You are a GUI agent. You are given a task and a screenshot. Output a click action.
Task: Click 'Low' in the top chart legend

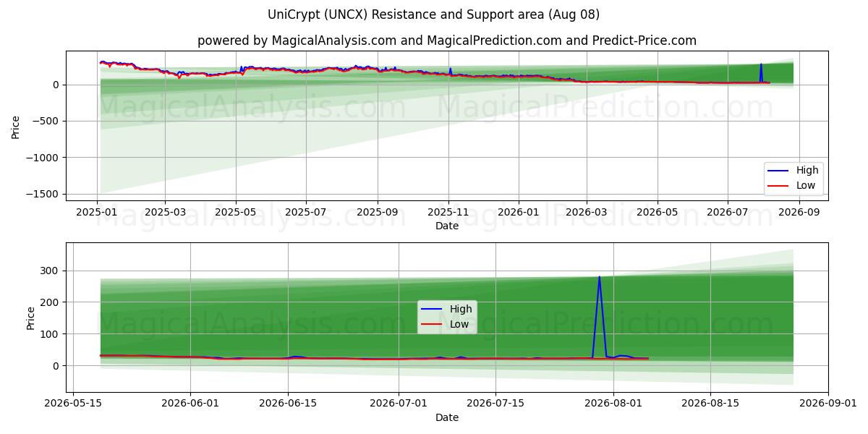806,185
